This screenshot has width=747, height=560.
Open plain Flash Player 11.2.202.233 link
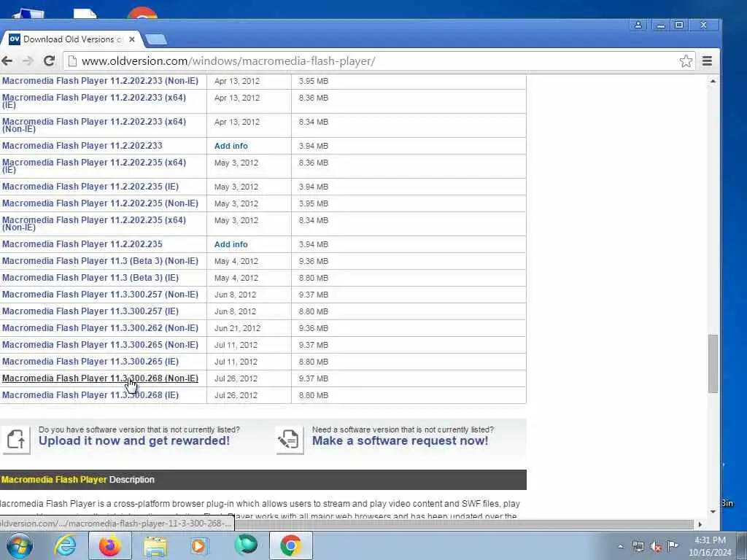(x=82, y=146)
